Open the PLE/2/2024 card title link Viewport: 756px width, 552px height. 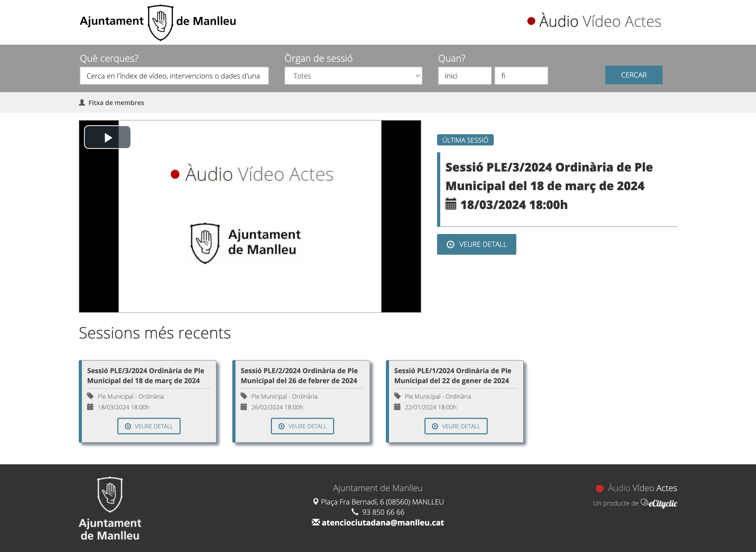pos(299,376)
